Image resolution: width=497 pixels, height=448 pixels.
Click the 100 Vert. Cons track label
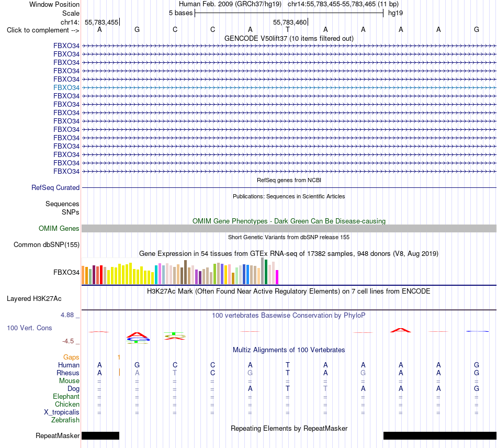coord(29,328)
